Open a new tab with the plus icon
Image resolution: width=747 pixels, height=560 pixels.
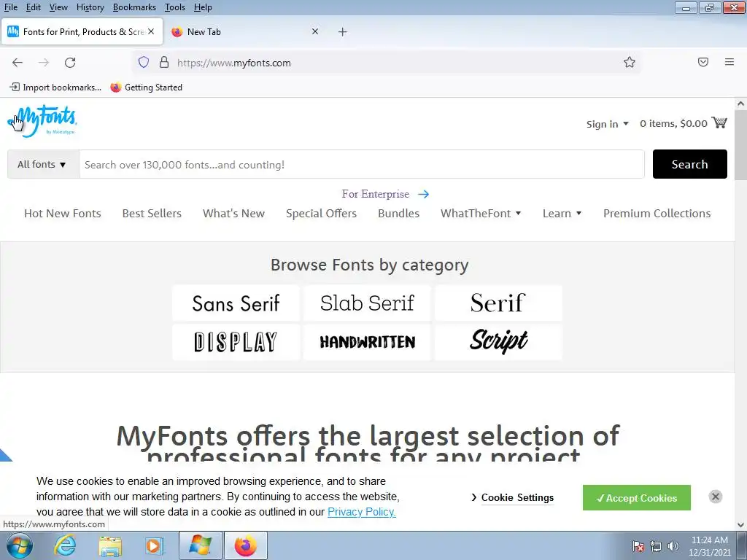coord(343,32)
